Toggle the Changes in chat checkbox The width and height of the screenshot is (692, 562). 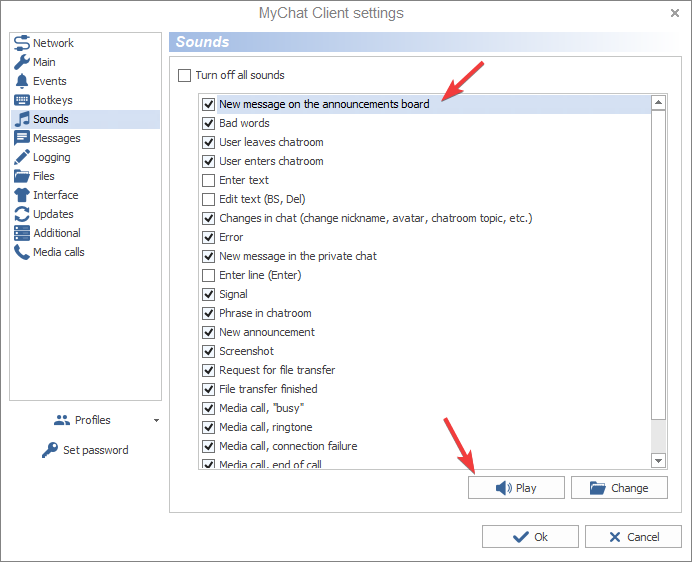[x=208, y=219]
